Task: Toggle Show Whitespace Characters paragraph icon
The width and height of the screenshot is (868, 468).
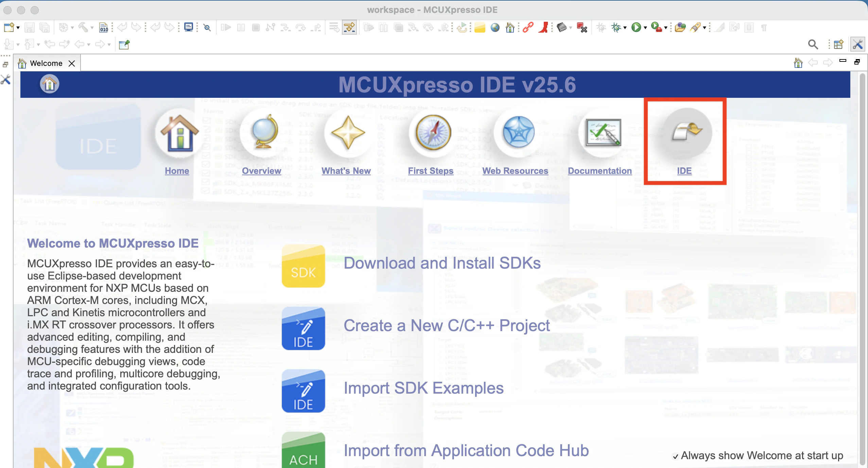Action: (x=764, y=27)
